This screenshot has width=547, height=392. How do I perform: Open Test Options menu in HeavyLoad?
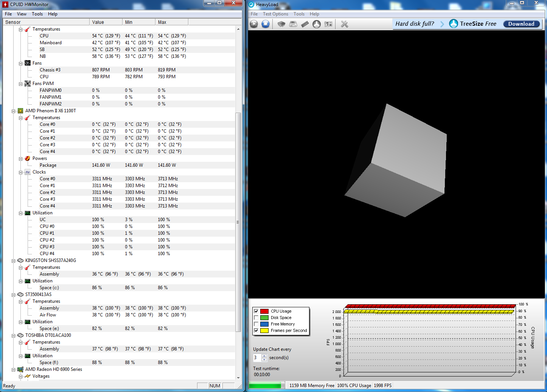pos(275,14)
